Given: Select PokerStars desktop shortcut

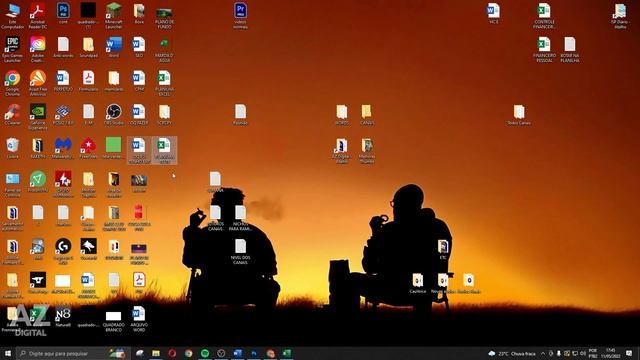Looking at the screenshot, I should tap(88, 148).
